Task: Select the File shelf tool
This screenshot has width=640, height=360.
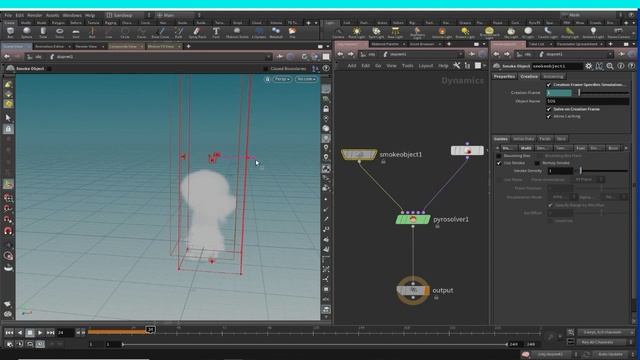Action: (292, 32)
